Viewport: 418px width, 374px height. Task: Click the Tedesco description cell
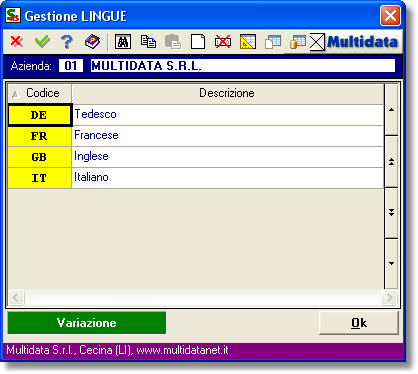[228, 115]
